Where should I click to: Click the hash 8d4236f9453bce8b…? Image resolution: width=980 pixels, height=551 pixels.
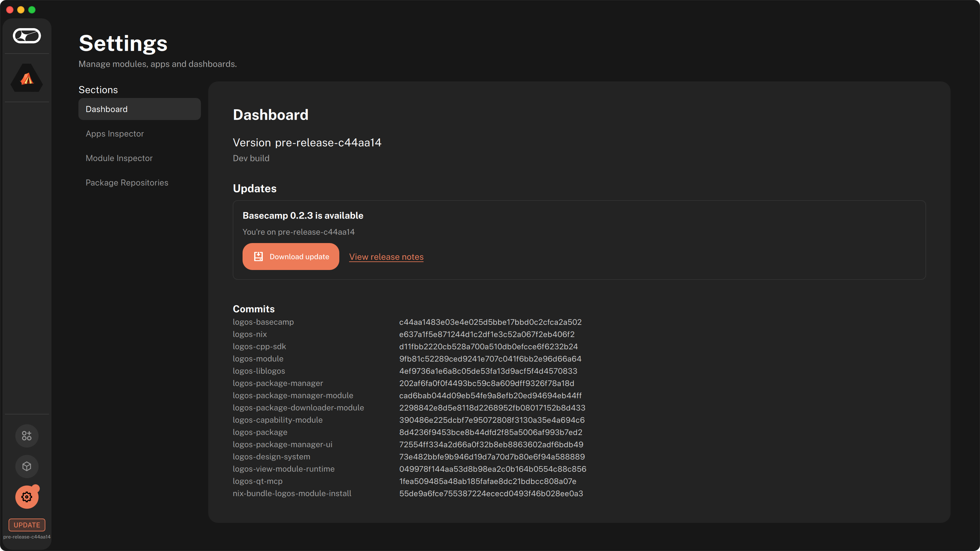pos(491,432)
